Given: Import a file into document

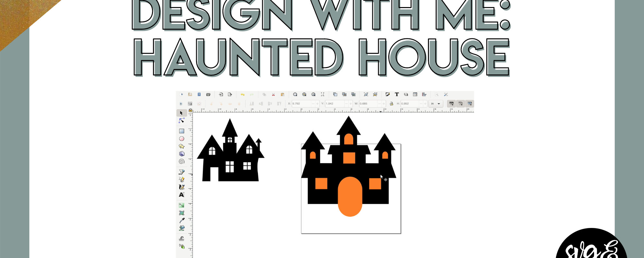Looking at the screenshot, I should click(x=221, y=94).
